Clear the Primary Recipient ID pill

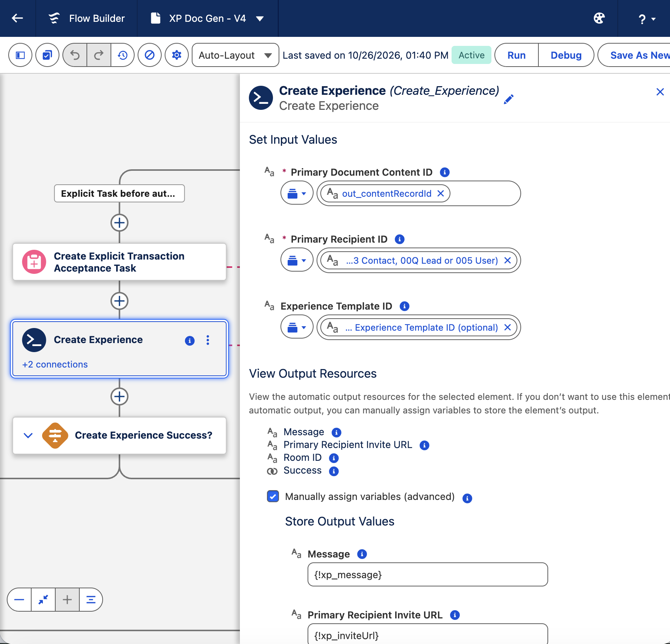click(508, 260)
